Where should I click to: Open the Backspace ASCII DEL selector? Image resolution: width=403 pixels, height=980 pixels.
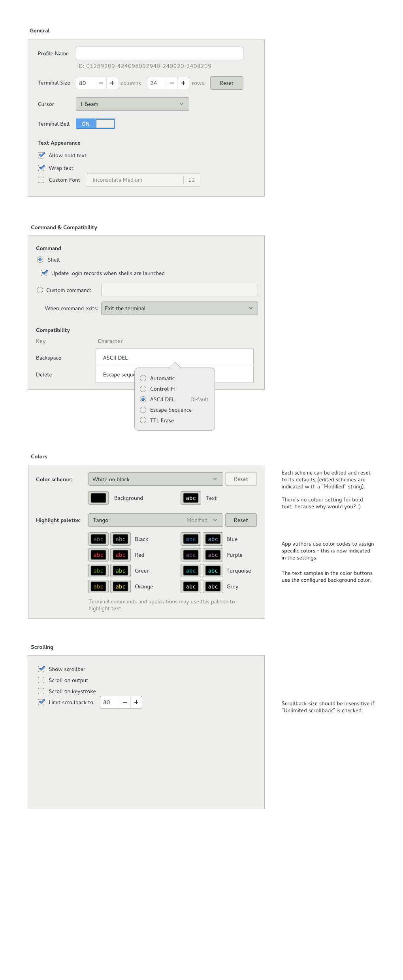click(174, 358)
